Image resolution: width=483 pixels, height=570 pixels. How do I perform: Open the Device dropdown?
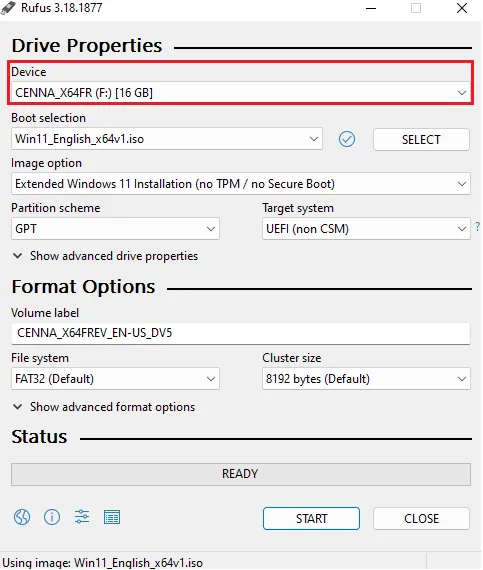click(241, 93)
